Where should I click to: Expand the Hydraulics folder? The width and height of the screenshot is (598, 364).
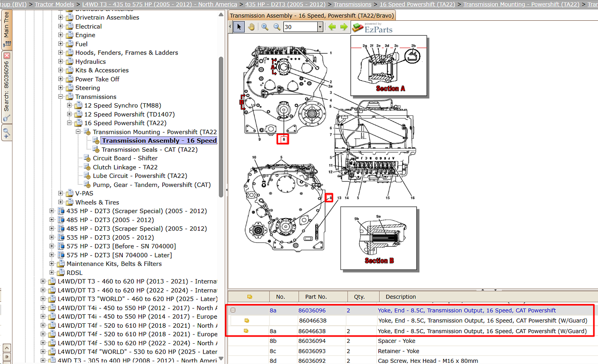[x=61, y=61]
